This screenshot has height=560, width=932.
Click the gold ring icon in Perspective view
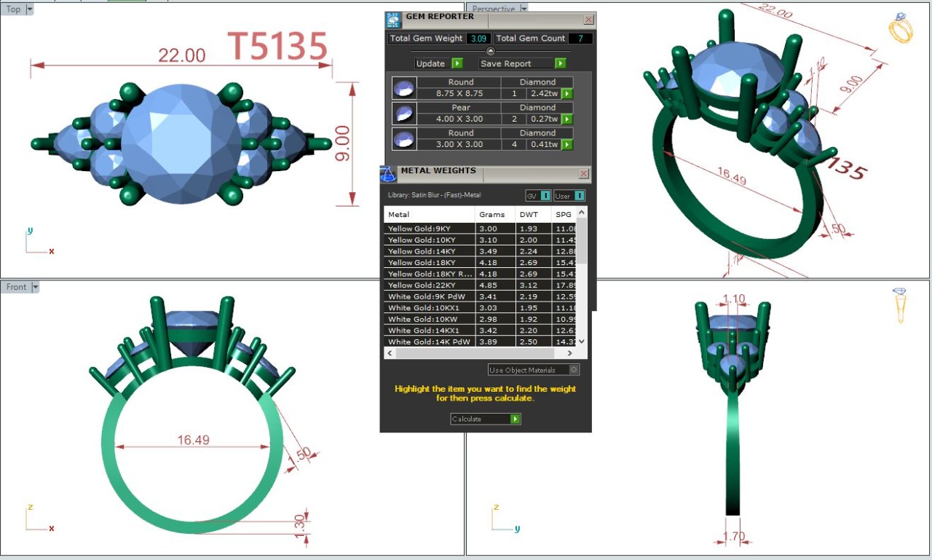point(901,28)
